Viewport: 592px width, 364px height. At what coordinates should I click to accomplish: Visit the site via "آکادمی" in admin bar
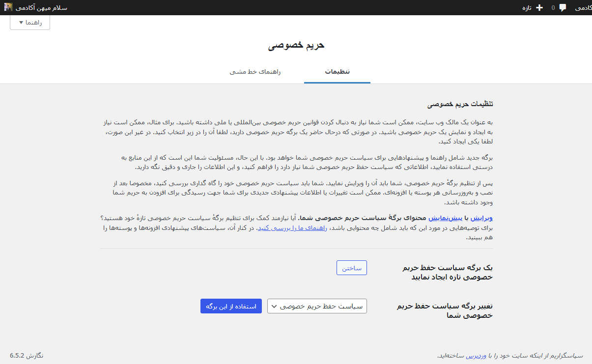pos(582,7)
